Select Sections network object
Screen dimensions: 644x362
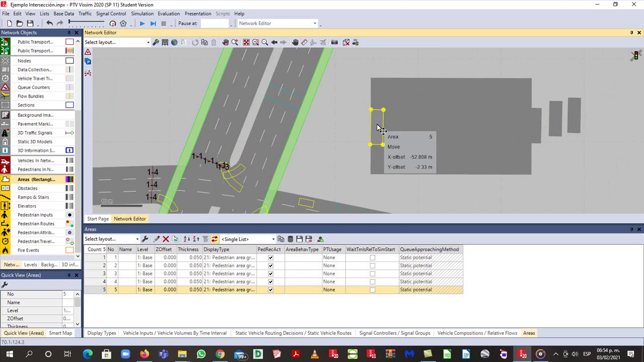(26, 105)
